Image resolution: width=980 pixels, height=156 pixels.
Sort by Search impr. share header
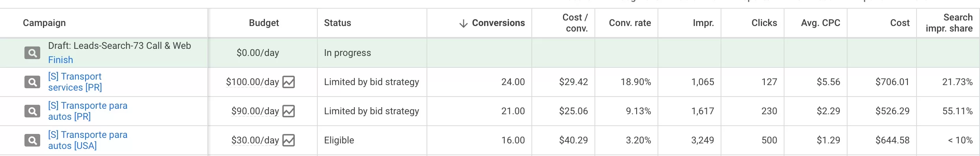tap(949, 23)
